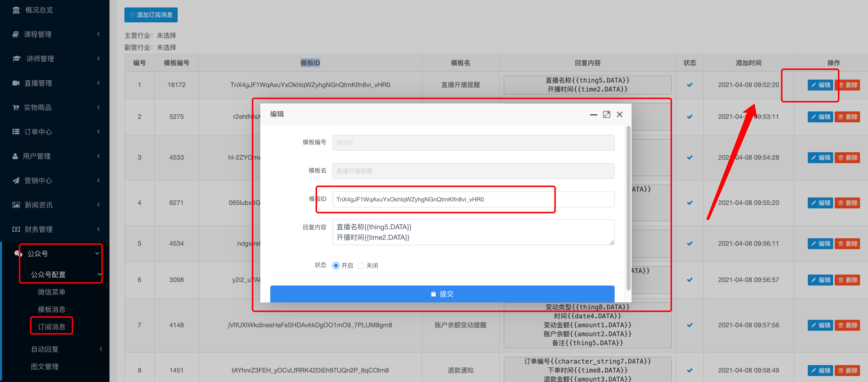The image size is (868, 382).
Task: Open the 模板消息 menu item
Action: (x=51, y=309)
